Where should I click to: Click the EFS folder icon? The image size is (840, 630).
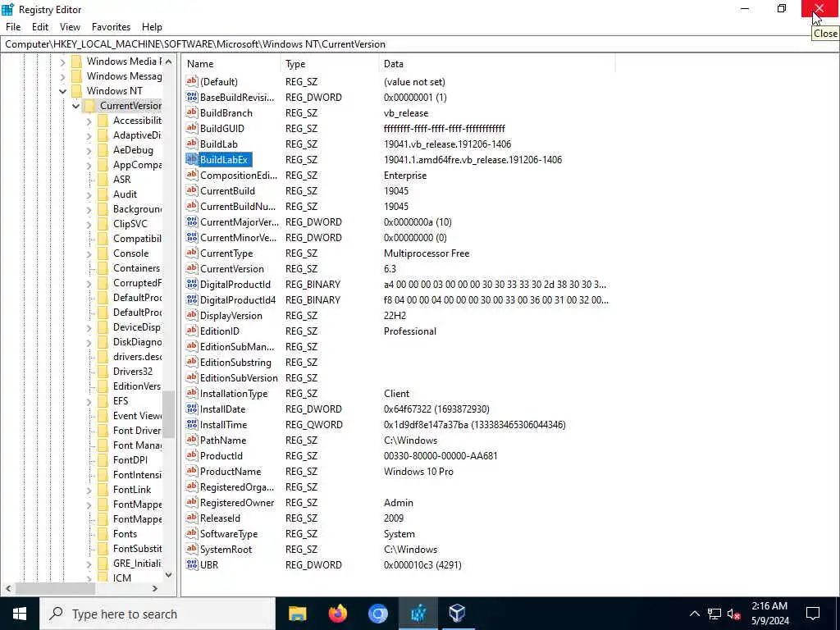pyautogui.click(x=103, y=400)
